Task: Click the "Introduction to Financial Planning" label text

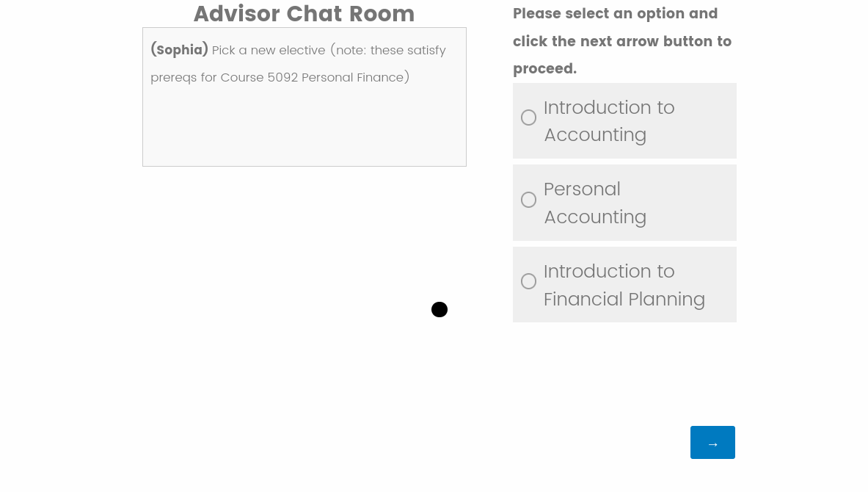Action: [x=624, y=285]
